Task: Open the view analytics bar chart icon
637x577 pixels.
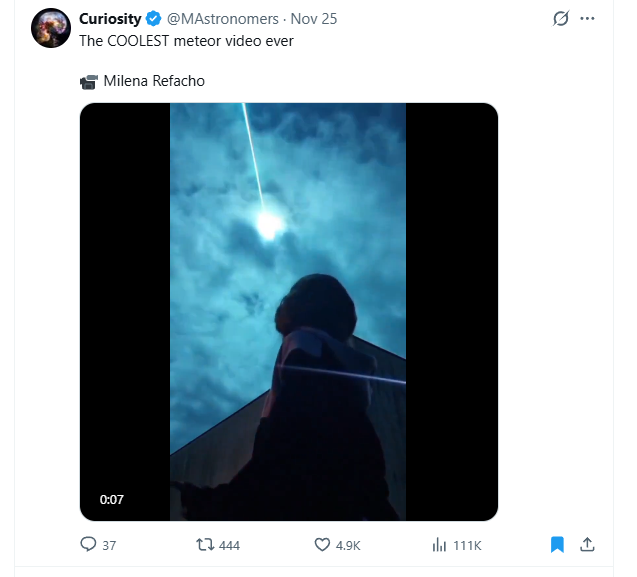Action: coord(438,545)
